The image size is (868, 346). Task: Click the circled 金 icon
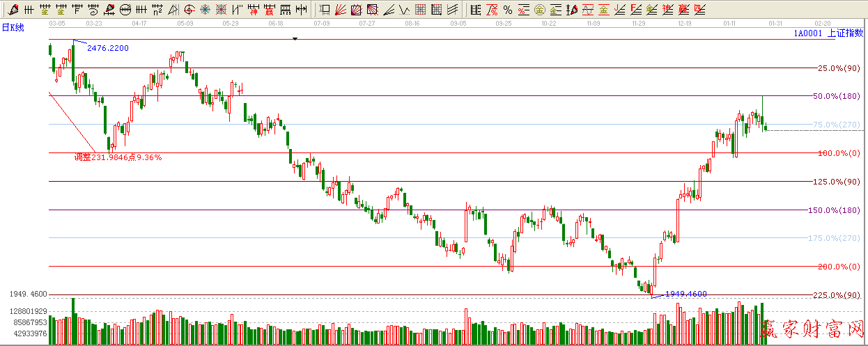539,10
